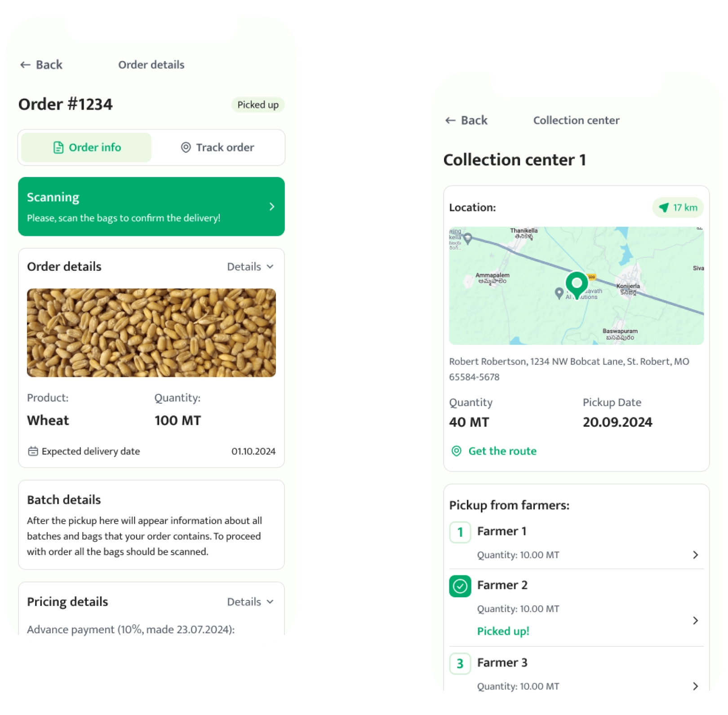Expand Pricing details via Details dropdown
The height and width of the screenshot is (715, 728).
click(x=250, y=602)
